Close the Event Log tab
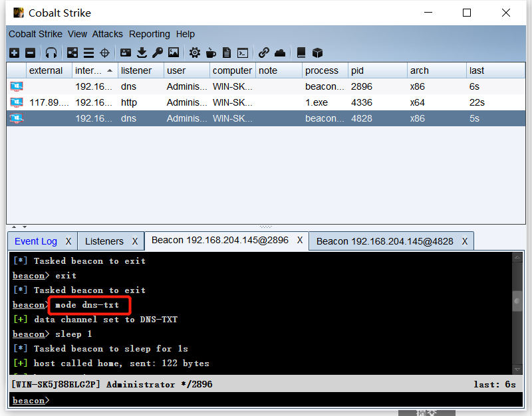Screen dimensions: 532x416 pyautogui.click(x=68, y=241)
